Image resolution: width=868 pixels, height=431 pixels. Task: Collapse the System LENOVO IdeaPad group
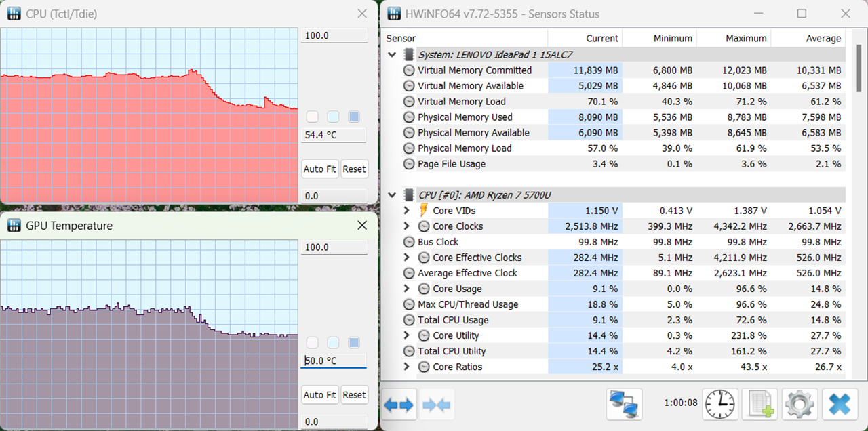392,55
